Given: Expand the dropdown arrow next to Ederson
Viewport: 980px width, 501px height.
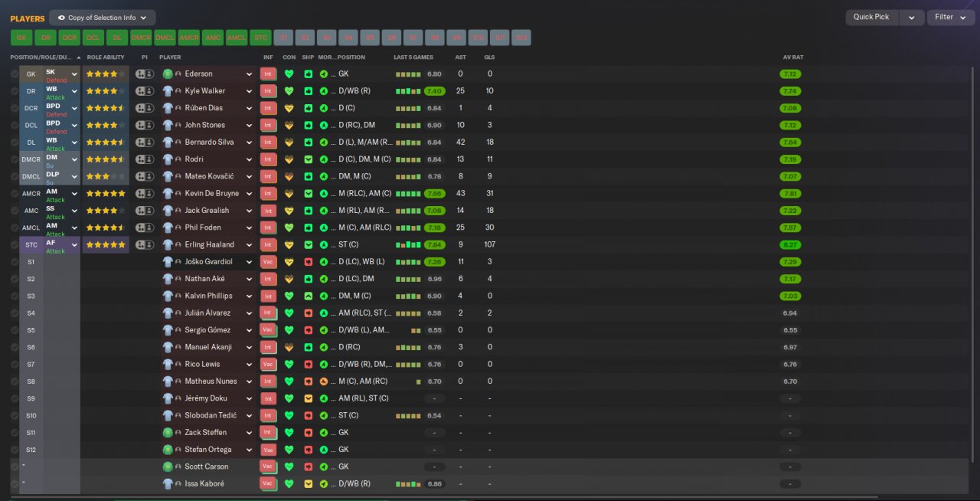Looking at the screenshot, I should [249, 74].
